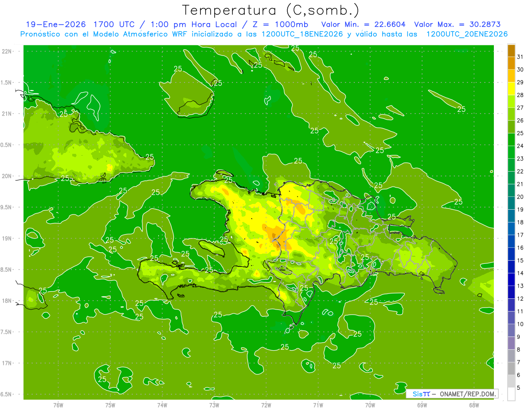Click the initialization time "1200UTC_18ENE2026"
This screenshot has width=532, height=411.
pos(302,34)
